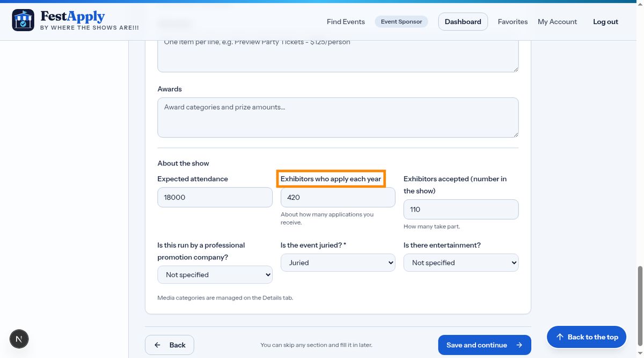644x358 pixels.
Task: Click Save and continue
Action: tap(485, 345)
